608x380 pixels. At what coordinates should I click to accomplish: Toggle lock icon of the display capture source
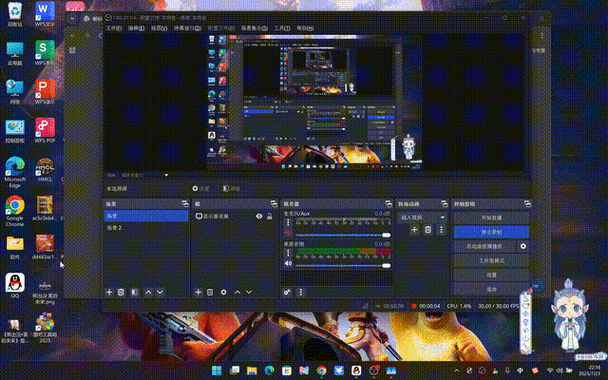[269, 216]
